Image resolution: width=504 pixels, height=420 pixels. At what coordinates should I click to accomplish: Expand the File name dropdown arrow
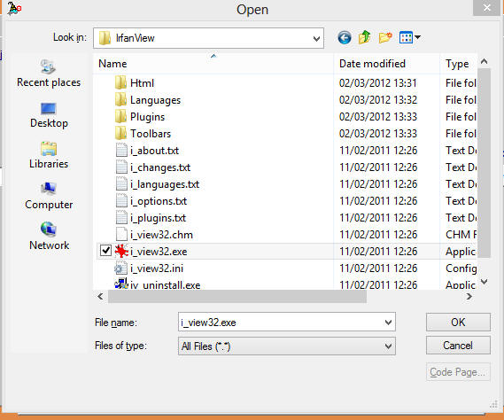[388, 323]
